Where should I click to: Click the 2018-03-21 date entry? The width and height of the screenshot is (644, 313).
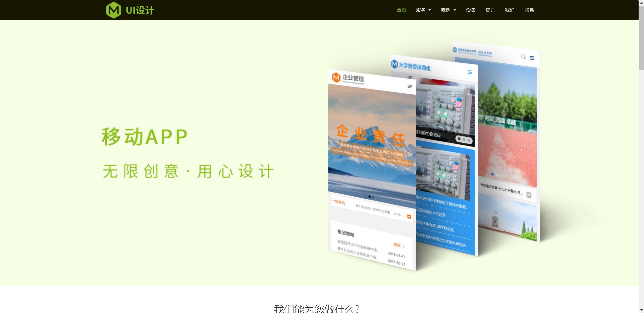(x=396, y=262)
